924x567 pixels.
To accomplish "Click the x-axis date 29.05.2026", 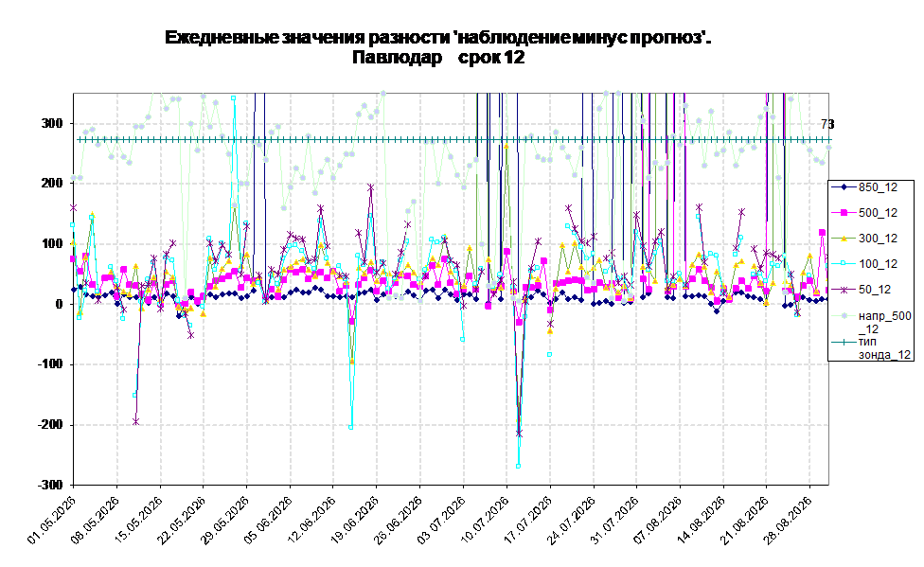I will (226, 520).
